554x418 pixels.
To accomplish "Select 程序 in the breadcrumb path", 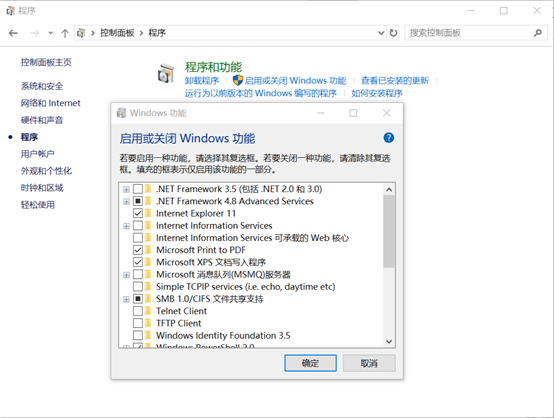I will (157, 33).
